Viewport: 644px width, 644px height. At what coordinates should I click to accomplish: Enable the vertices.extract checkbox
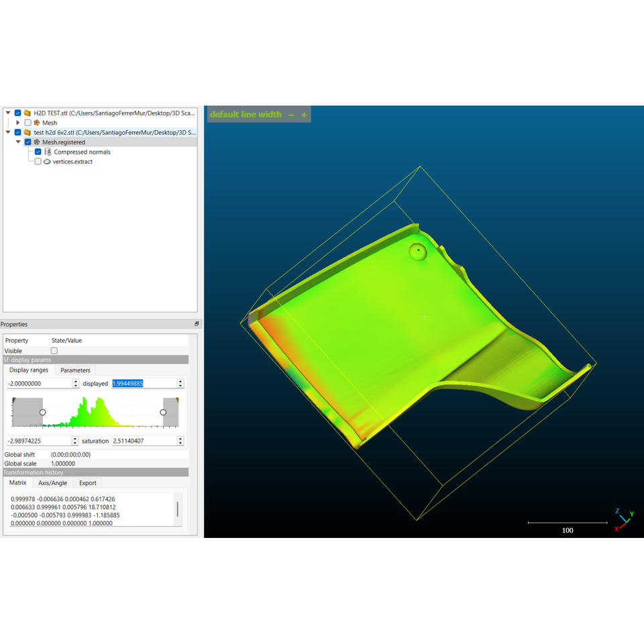[38, 162]
